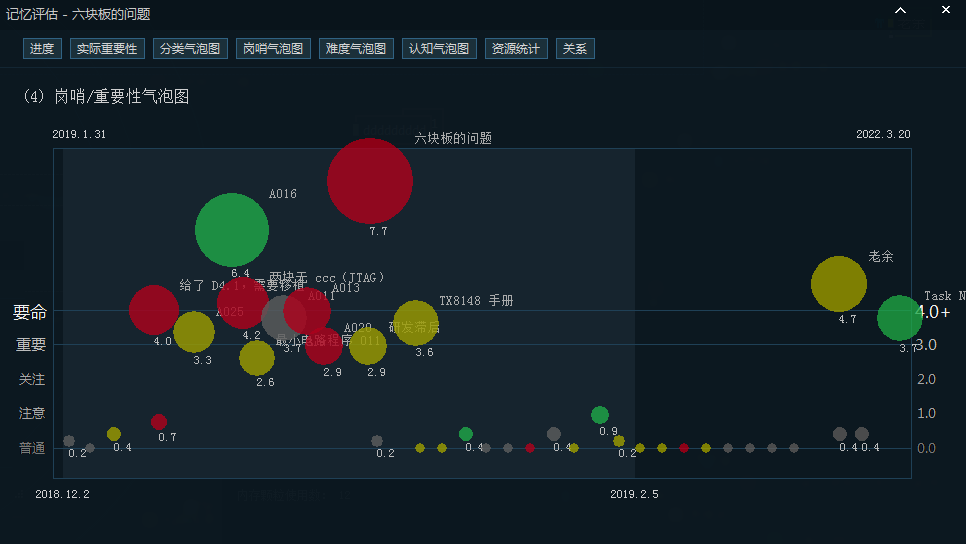
Task: Open the 认知气泡图 view
Action: point(439,48)
